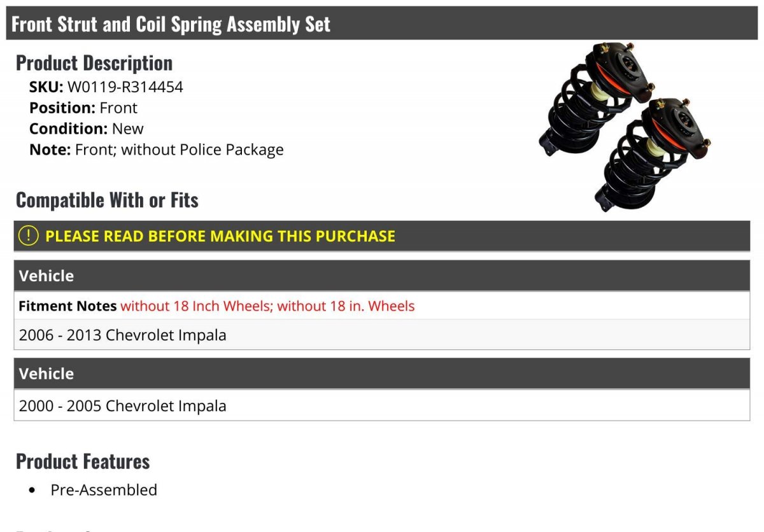The image size is (764, 532).
Task: Click the SKU number W0119-R314454
Action: 125,87
